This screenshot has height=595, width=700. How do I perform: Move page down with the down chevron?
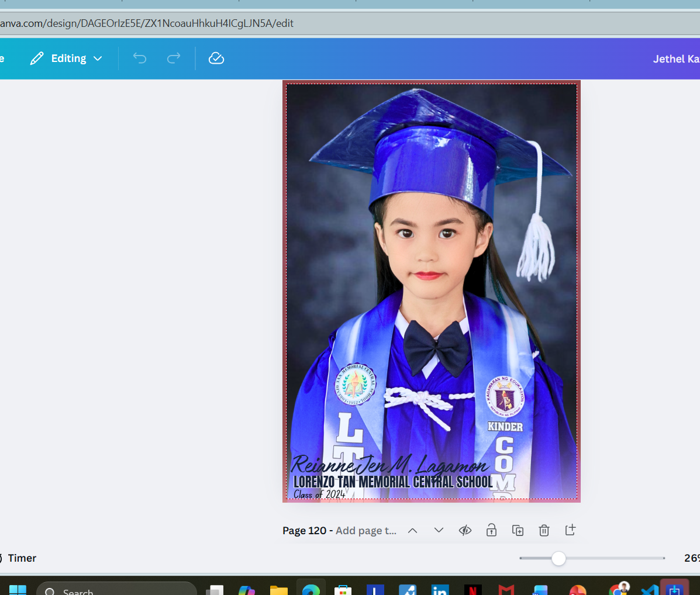[439, 530]
